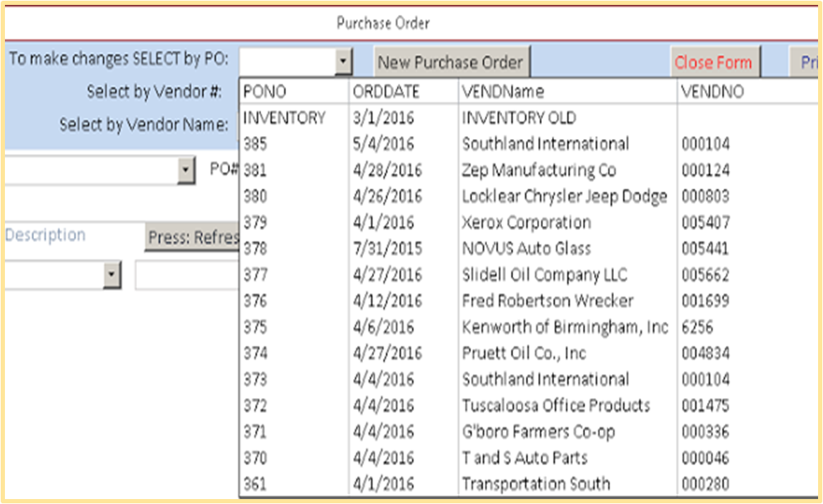The image size is (823, 504).
Task: Expand the dropdown arrow left of PO# label
Action: click(x=185, y=170)
